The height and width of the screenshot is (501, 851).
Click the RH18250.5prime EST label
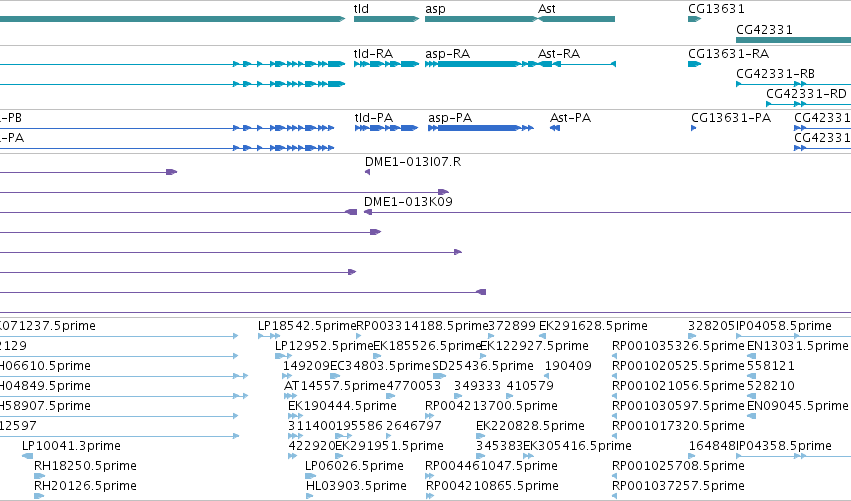[x=85, y=465]
